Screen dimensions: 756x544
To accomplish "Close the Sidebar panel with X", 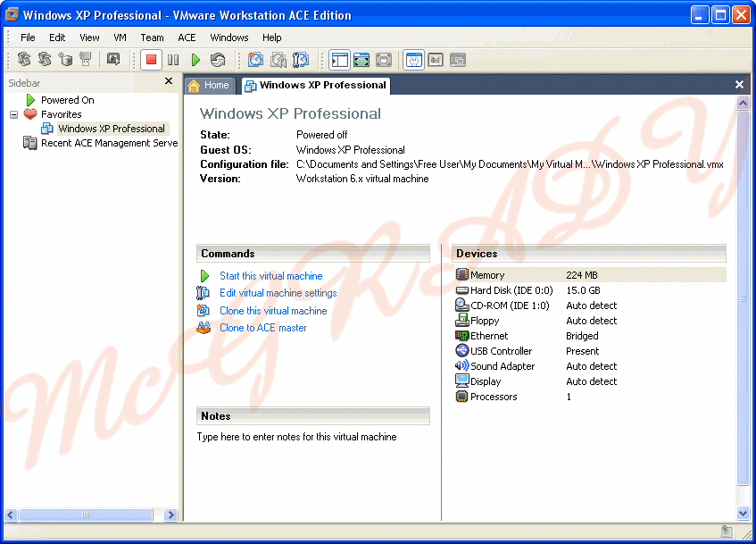I will click(169, 82).
